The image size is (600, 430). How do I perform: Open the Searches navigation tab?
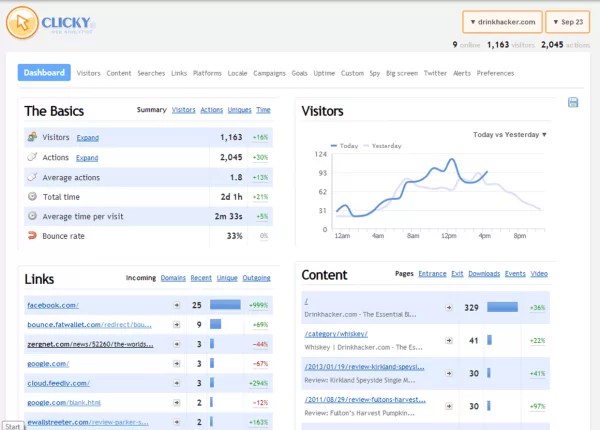(151, 73)
